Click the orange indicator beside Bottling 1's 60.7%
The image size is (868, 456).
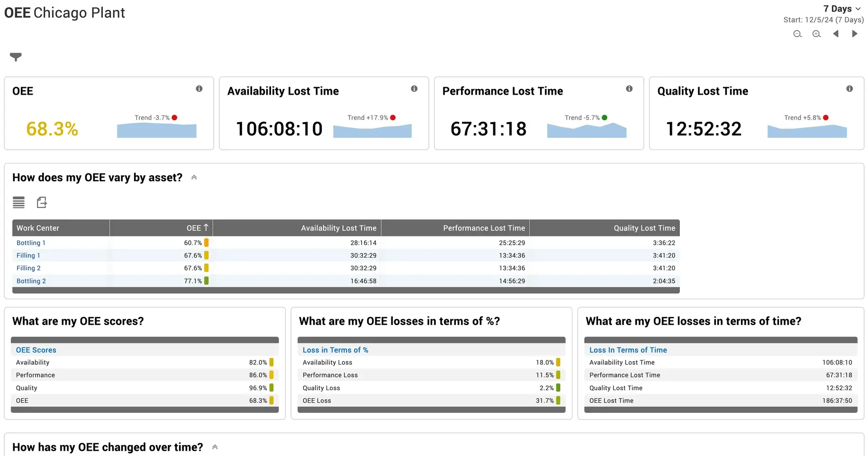(x=207, y=242)
